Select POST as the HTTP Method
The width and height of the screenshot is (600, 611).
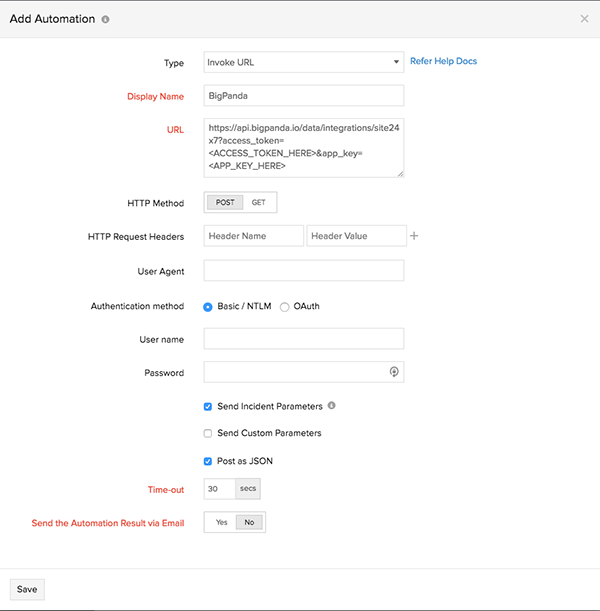[x=225, y=203]
